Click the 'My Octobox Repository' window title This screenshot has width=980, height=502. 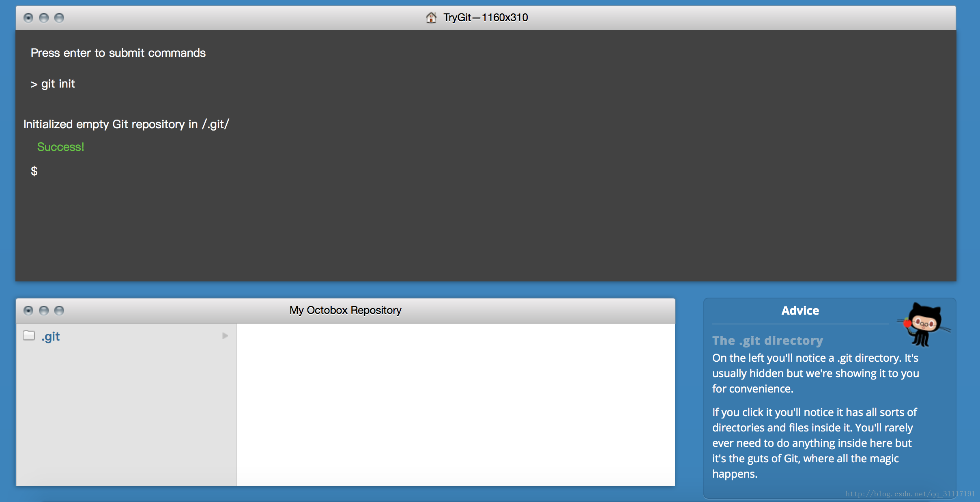point(345,310)
